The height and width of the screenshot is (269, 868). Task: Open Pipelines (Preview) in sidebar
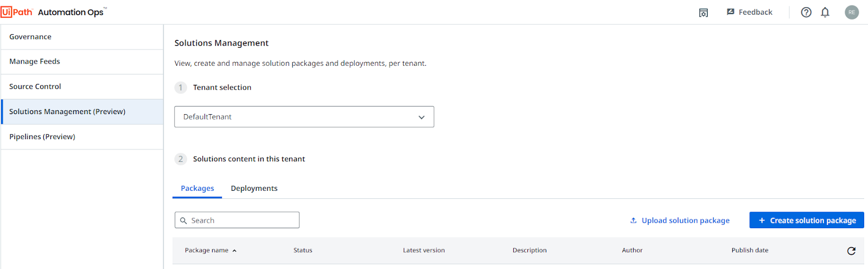click(82, 137)
